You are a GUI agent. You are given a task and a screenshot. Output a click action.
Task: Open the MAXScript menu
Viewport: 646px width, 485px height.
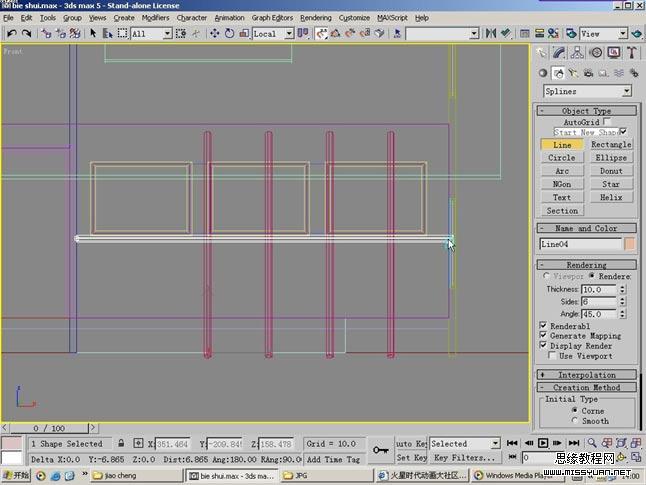[392, 18]
